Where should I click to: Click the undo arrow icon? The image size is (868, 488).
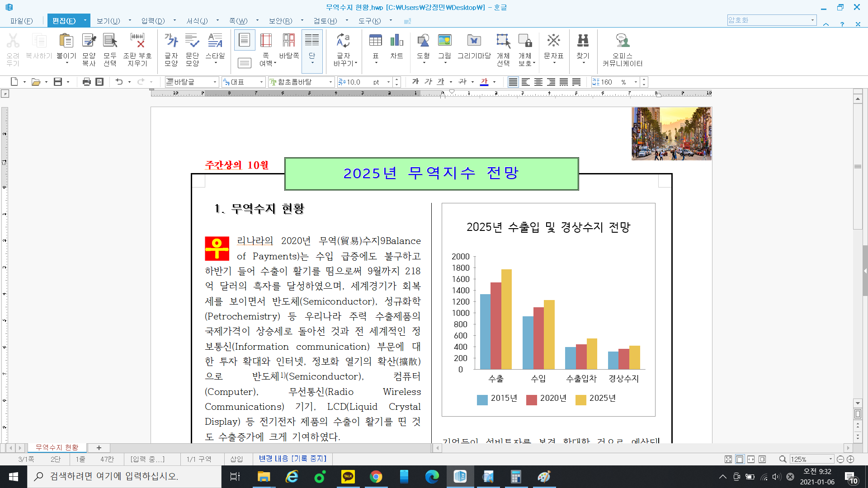[119, 82]
